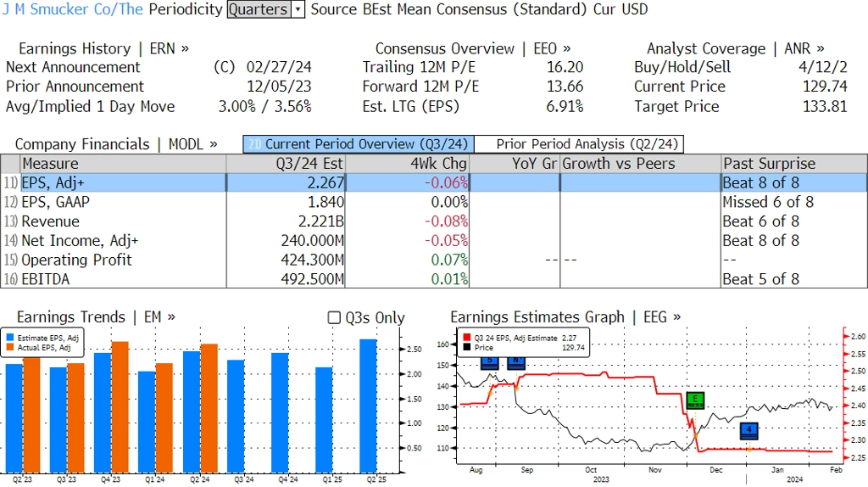The image size is (868, 487).
Task: Click the Avg/Implied move 3.00% / 3.56%
Action: click(x=265, y=106)
